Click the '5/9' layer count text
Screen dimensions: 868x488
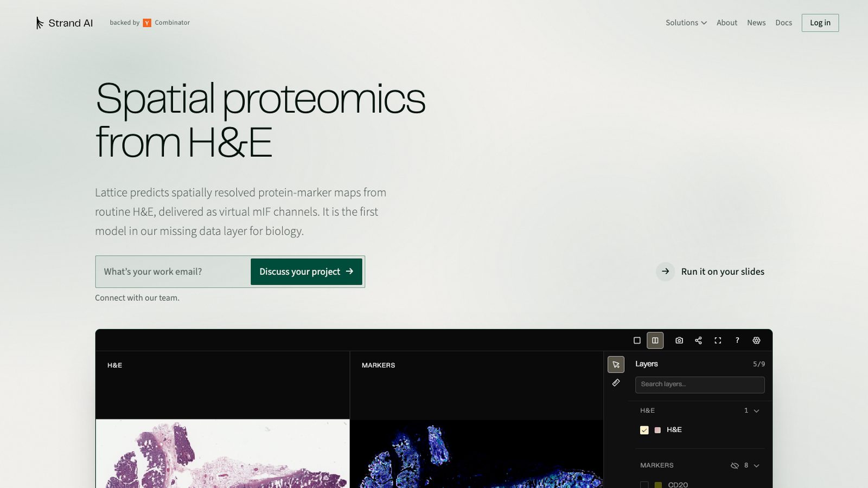click(759, 364)
